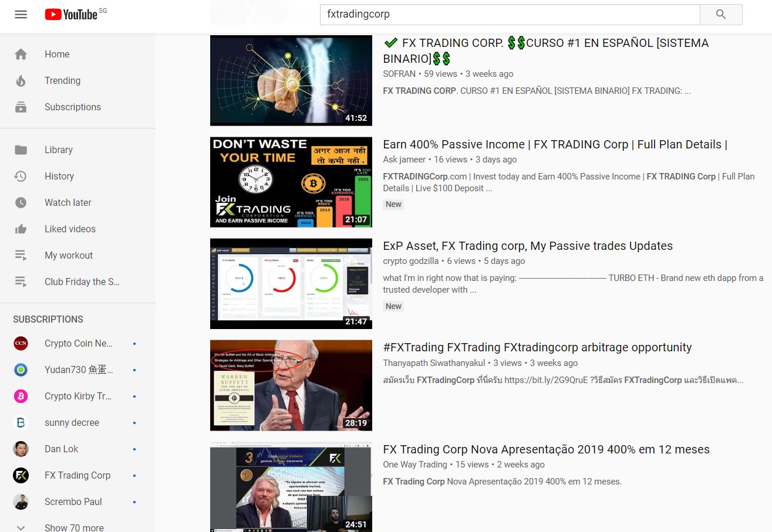Open Crypto Coin Ne... subscription name
772x532 pixels.
click(79, 343)
